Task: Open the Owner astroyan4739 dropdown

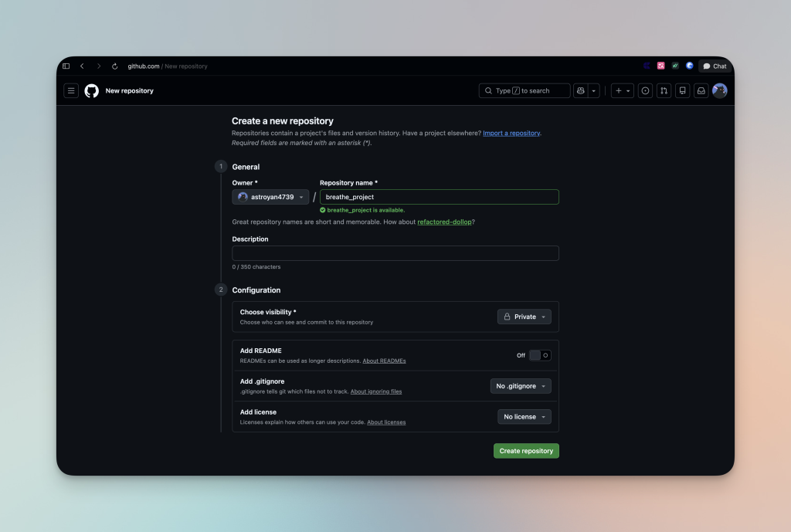Action: [270, 197]
